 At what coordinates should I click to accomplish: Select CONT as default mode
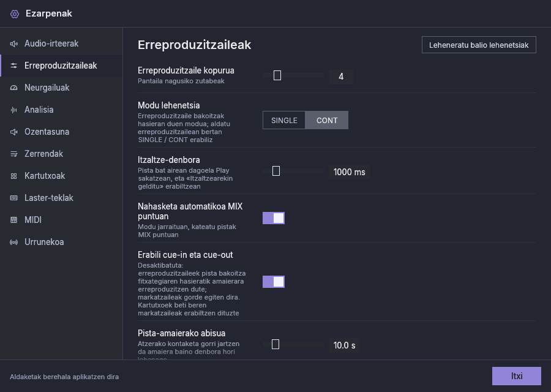point(327,120)
